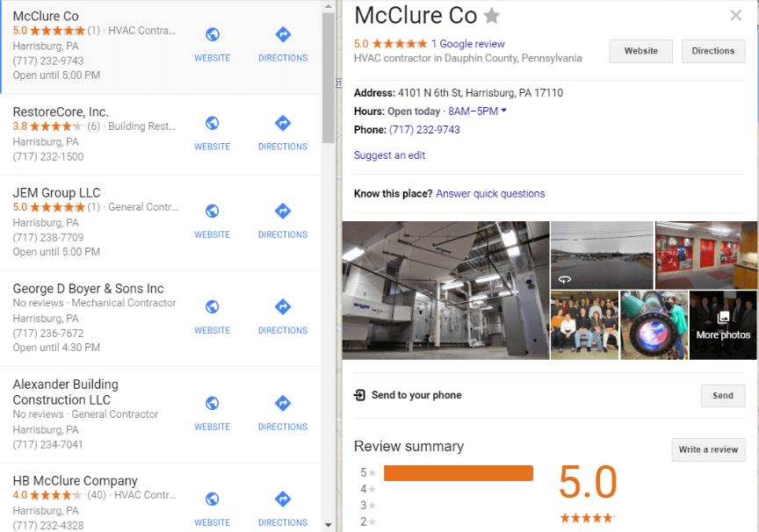Click More photos thumbnail
759x532 pixels.
point(723,325)
